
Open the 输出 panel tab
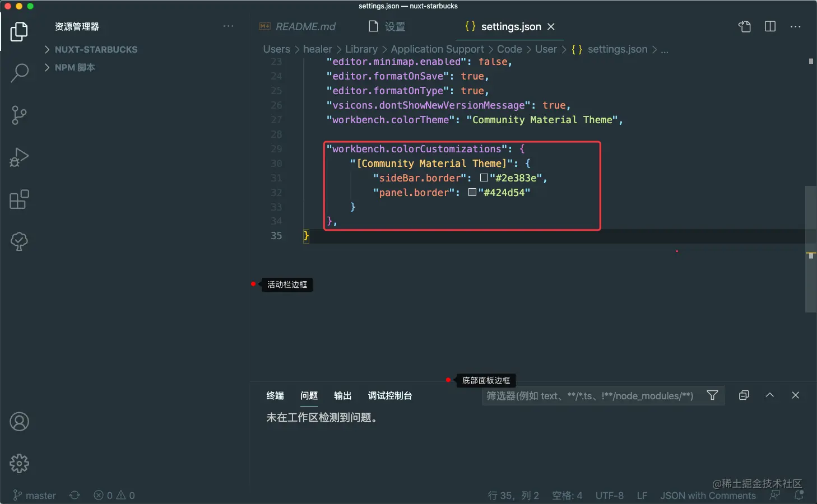click(x=343, y=396)
